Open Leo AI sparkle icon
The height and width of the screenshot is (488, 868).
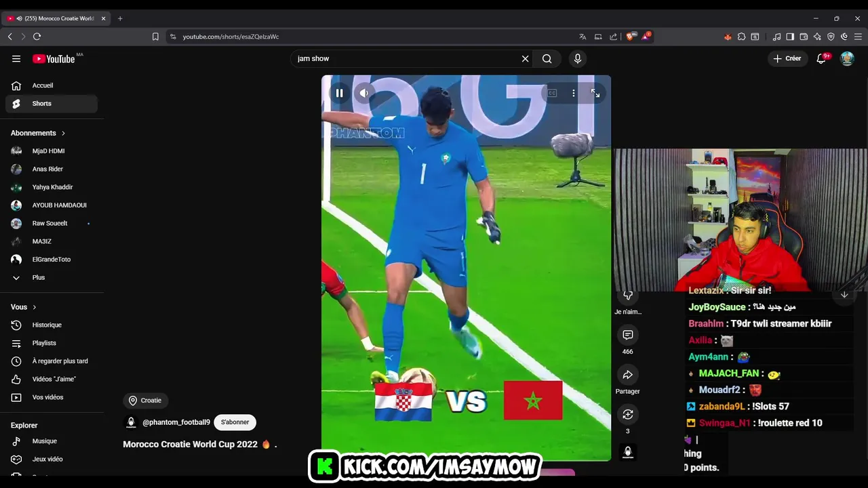tap(817, 37)
